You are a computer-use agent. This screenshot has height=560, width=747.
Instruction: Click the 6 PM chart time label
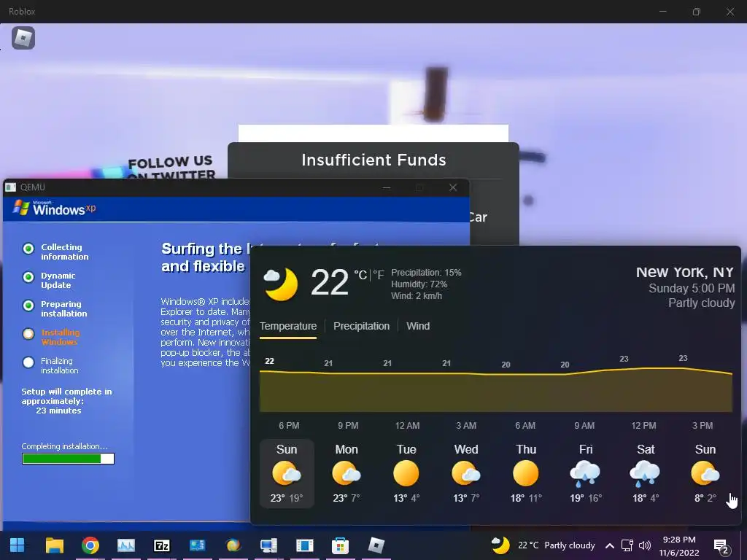pos(289,426)
